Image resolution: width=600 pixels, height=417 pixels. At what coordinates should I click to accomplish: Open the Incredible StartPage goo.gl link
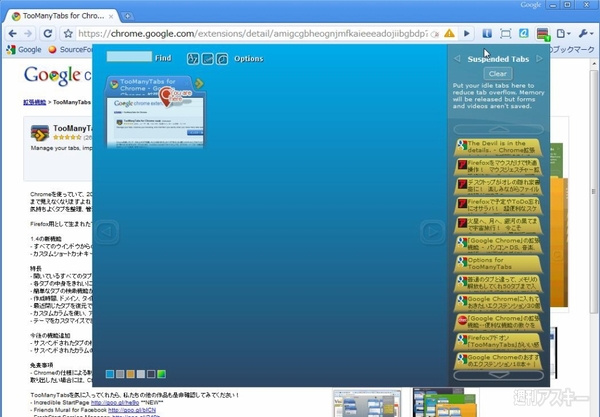pyautogui.click(x=115, y=402)
